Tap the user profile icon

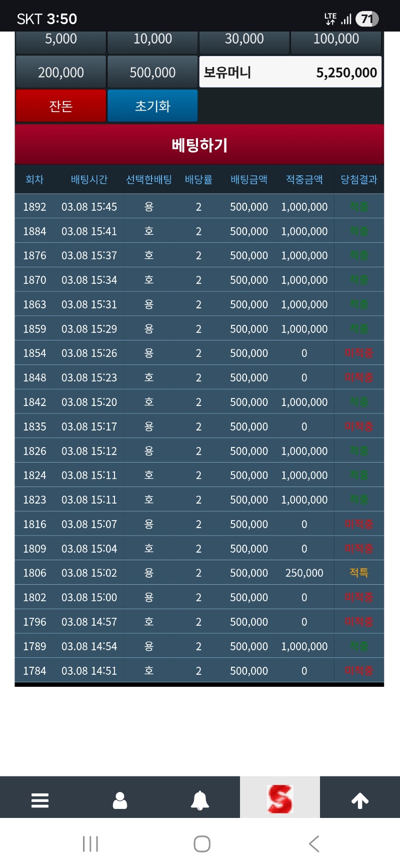click(120, 800)
